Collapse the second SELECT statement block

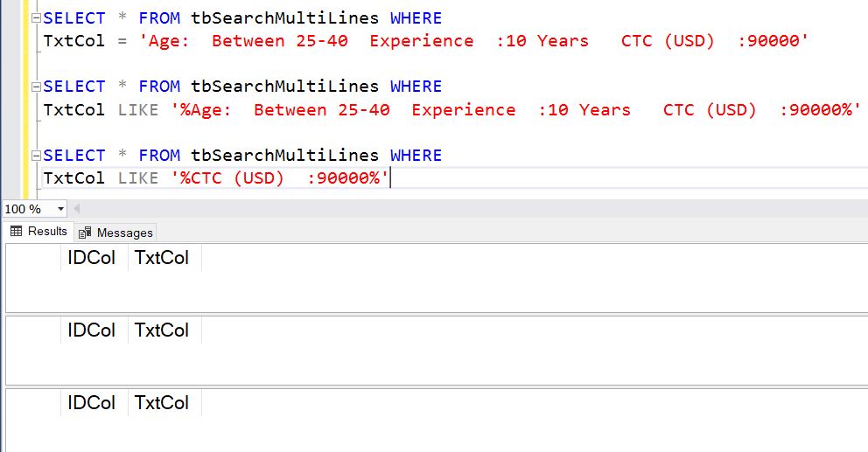tap(37, 87)
